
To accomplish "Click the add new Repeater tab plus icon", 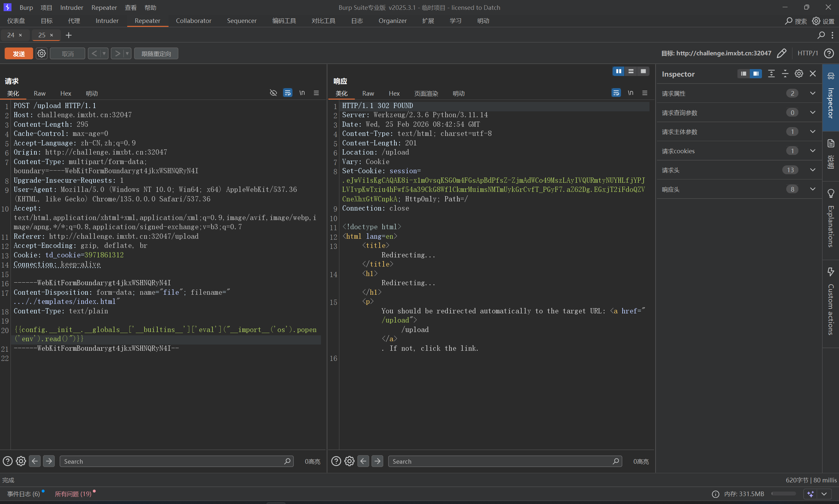I will click(69, 35).
